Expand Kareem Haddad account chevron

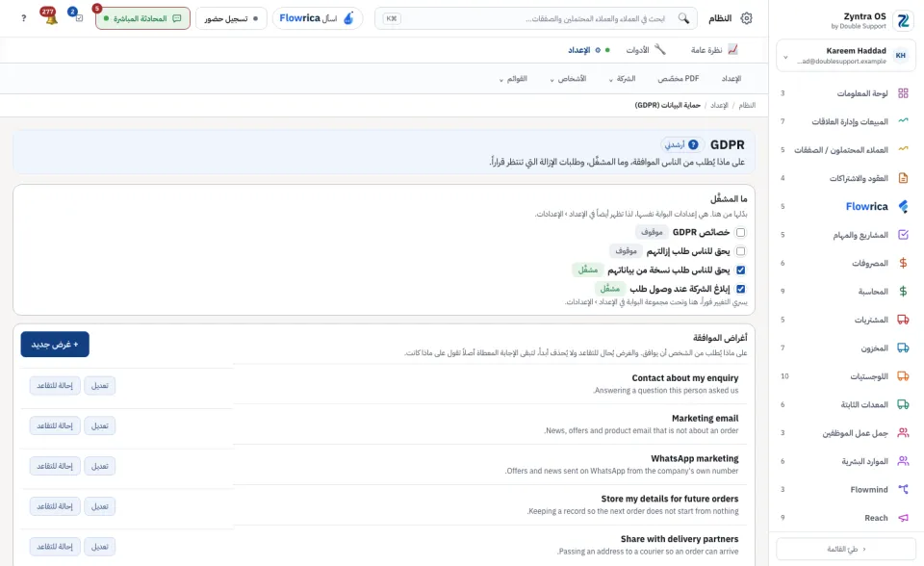pos(785,57)
